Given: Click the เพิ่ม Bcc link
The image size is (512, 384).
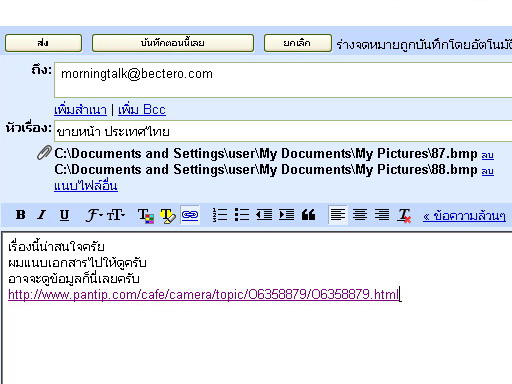Looking at the screenshot, I should (x=142, y=110).
